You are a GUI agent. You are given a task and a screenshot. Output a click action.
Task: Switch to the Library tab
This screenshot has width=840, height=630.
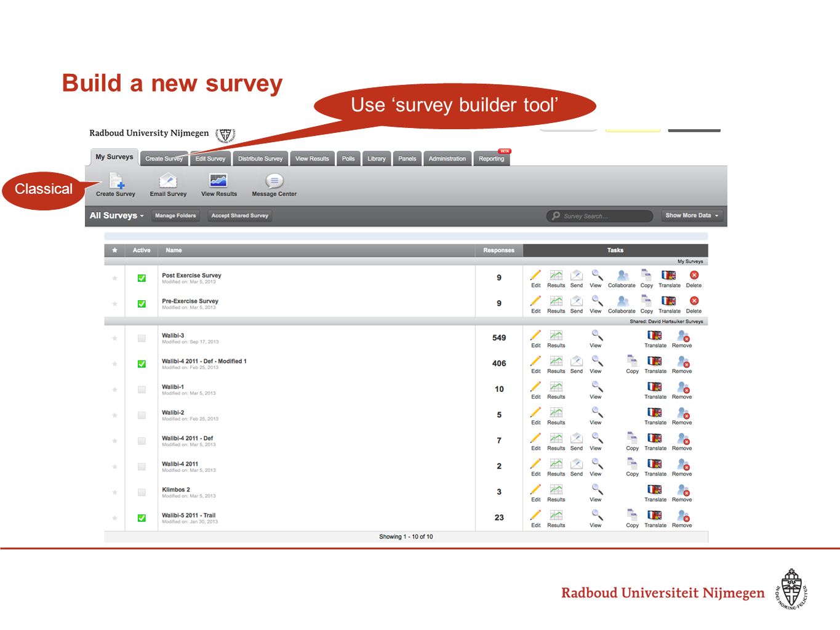377,159
